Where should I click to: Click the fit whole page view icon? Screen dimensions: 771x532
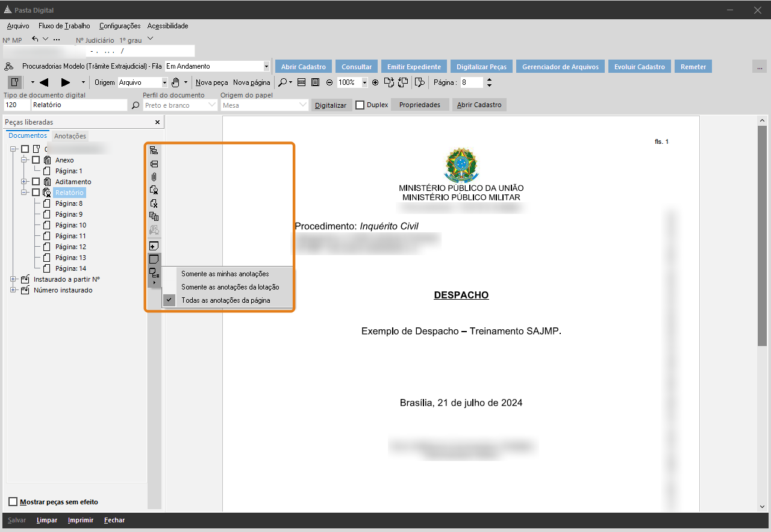(315, 82)
